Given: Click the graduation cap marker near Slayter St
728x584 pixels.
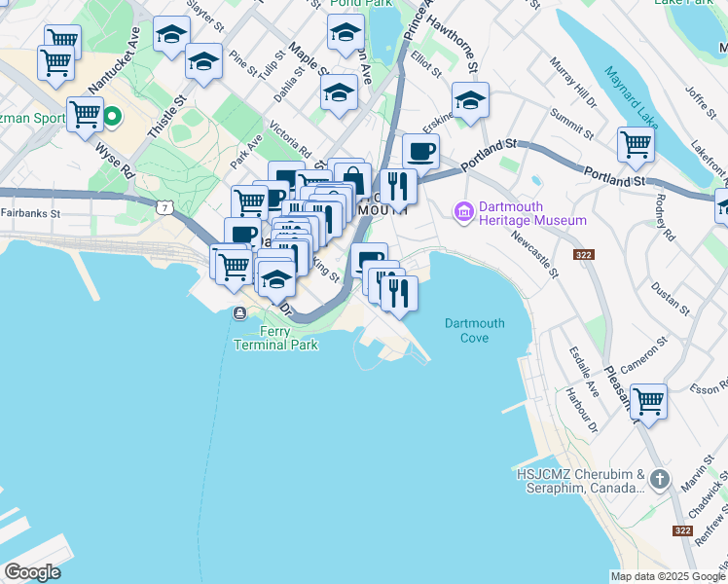Looking at the screenshot, I should click(171, 36).
